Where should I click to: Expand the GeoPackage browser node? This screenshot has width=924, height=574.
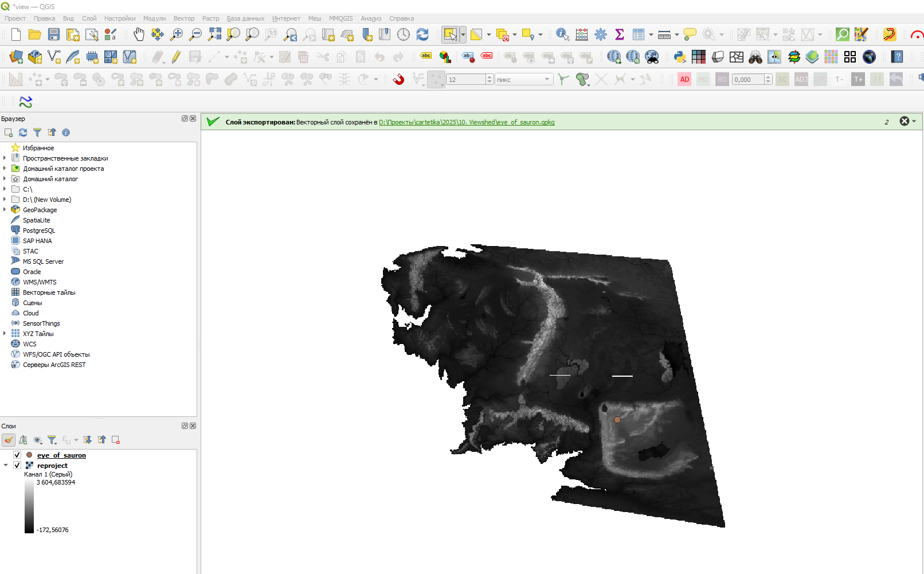tap(5, 210)
